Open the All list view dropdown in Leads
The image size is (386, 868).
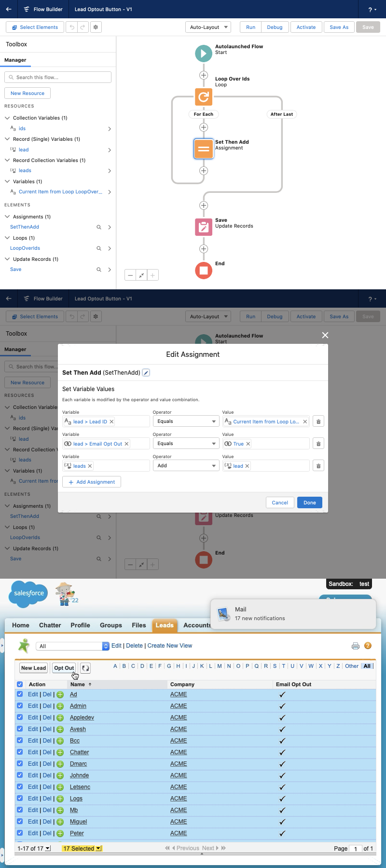[73, 646]
